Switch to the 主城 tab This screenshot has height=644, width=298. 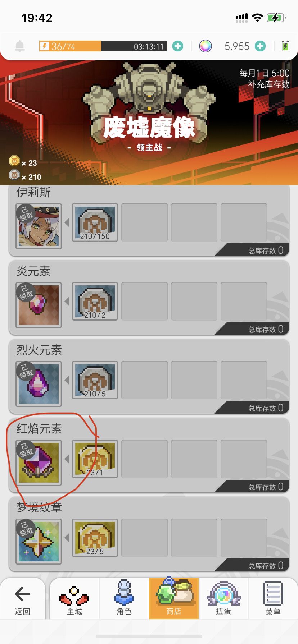tap(74, 599)
